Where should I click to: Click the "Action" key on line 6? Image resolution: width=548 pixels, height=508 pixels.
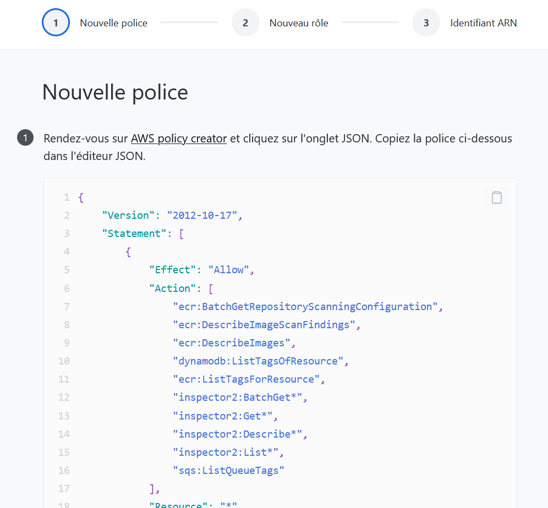[172, 289]
